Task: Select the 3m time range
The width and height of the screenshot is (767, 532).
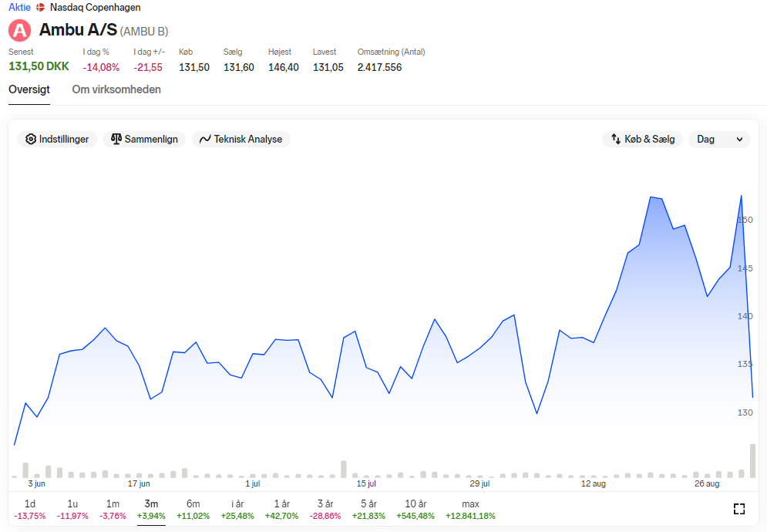Action: point(151,510)
